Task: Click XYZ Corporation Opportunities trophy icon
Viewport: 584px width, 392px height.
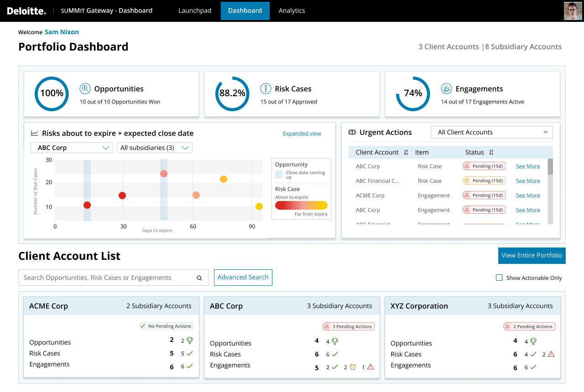Action: (x=533, y=341)
